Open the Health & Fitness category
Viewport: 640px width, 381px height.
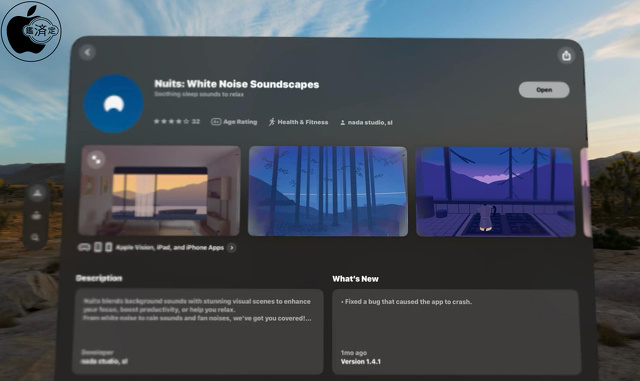[298, 122]
